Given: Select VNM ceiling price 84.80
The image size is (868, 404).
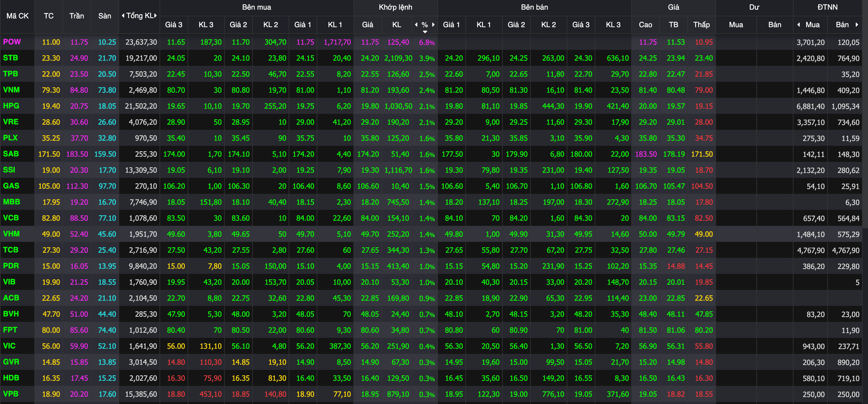Looking at the screenshot, I should pos(79,90).
